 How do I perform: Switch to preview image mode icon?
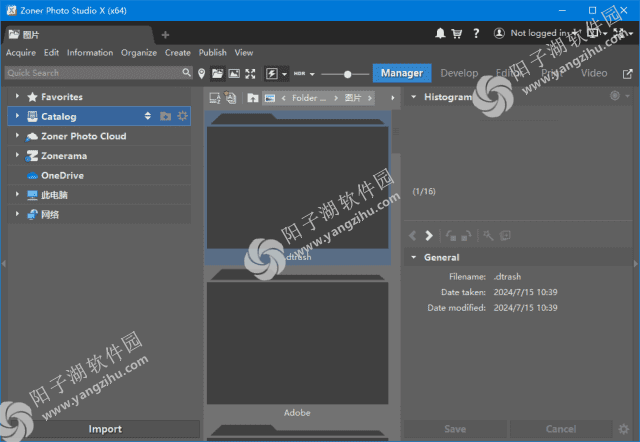coord(234,73)
